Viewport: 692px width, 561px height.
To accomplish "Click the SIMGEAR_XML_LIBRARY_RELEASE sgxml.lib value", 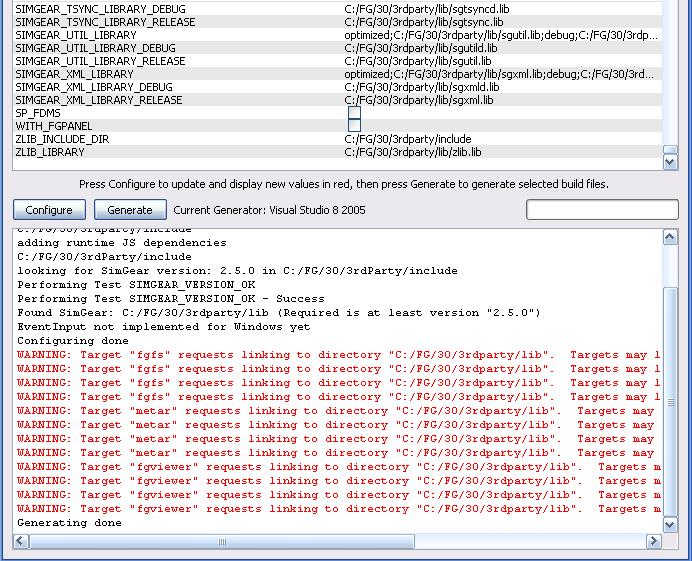I will click(412, 100).
